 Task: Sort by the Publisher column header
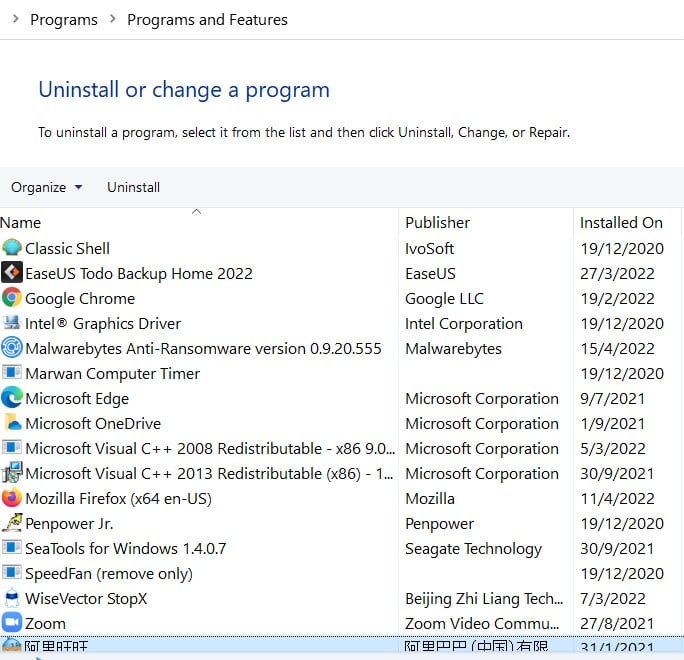coord(437,222)
